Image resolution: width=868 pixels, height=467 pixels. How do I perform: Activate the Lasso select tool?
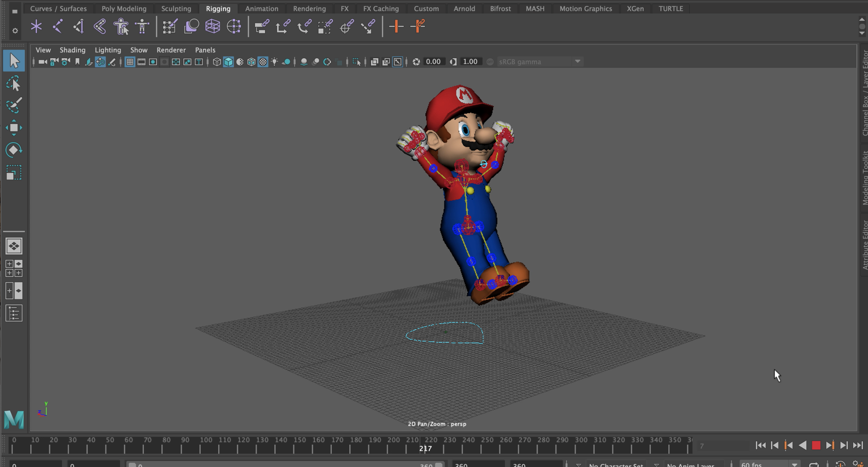pyautogui.click(x=14, y=84)
